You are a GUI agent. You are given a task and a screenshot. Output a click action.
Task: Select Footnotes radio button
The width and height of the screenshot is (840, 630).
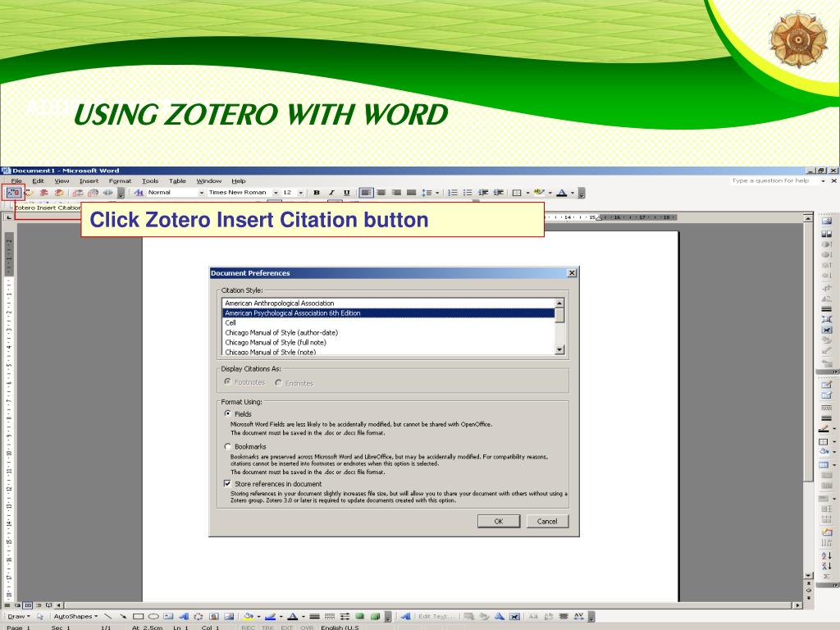point(228,382)
